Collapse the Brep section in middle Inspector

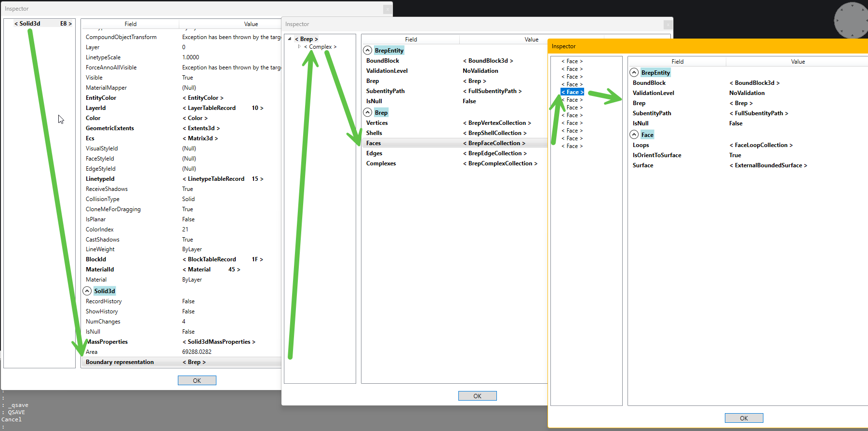coord(368,113)
